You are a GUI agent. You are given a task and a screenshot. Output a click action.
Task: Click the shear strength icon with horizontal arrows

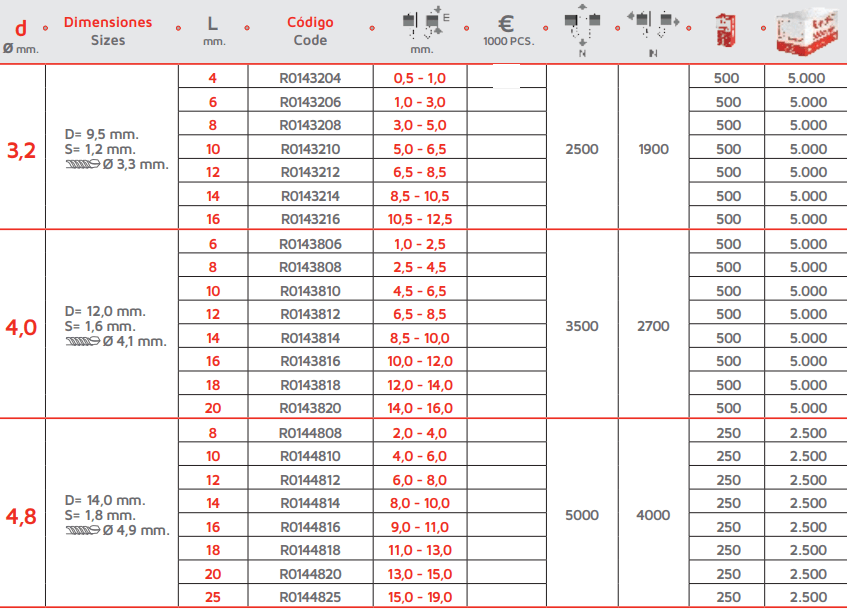(653, 25)
